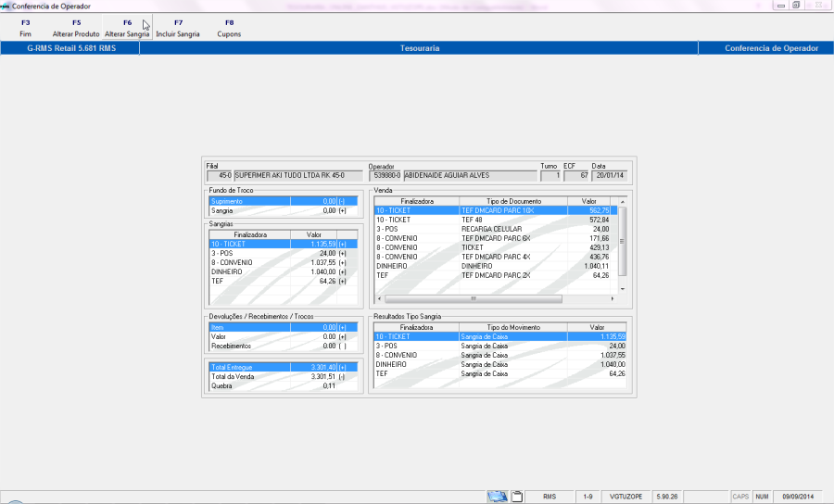Click the Venda horizontal scroll right arrow
This screenshot has height=504, width=834.
[613, 298]
